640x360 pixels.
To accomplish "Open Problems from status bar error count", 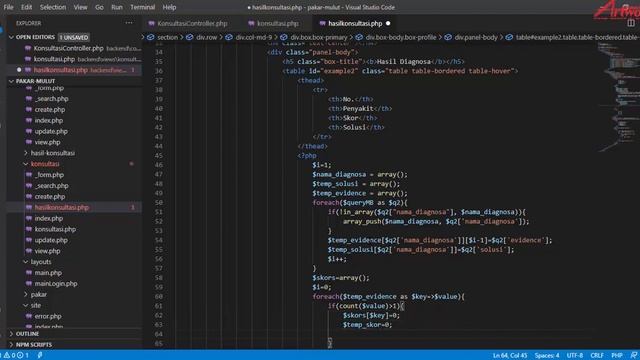I will point(16,355).
